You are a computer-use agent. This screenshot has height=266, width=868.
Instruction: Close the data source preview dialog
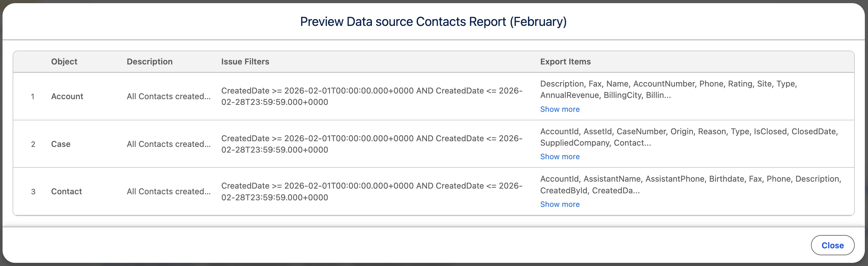(832, 245)
